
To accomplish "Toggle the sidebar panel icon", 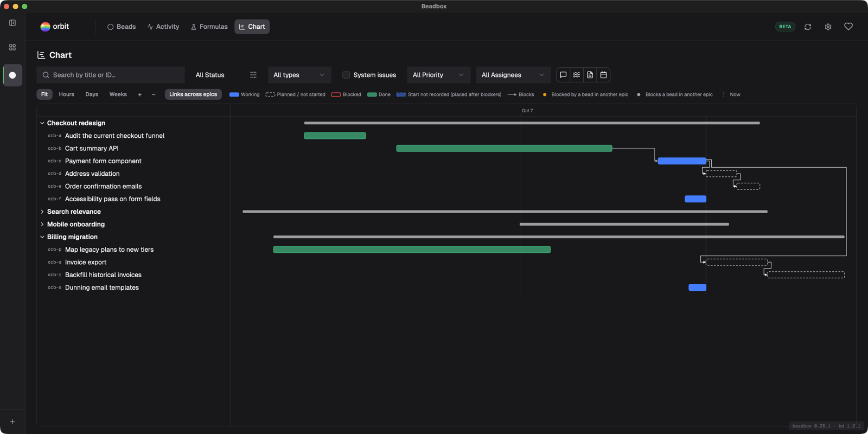I will coord(12,23).
